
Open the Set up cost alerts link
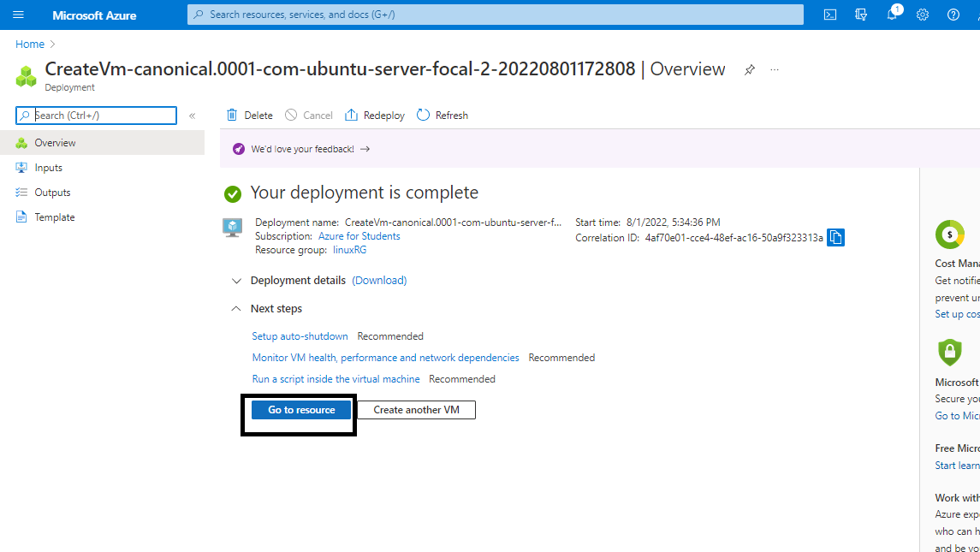(958, 314)
